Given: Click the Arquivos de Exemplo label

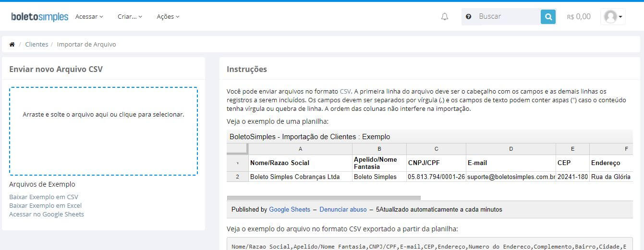Looking at the screenshot, I should click(42, 184).
